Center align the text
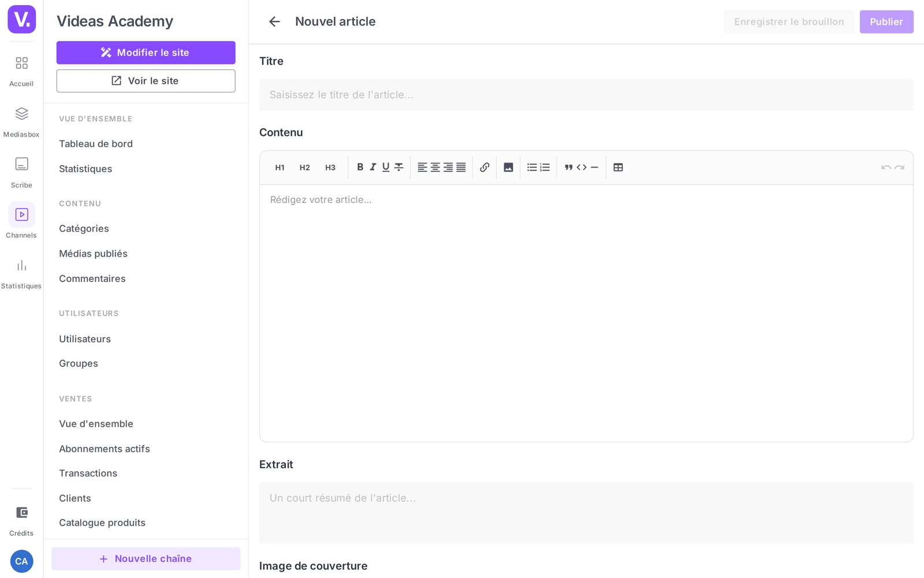 pos(435,167)
